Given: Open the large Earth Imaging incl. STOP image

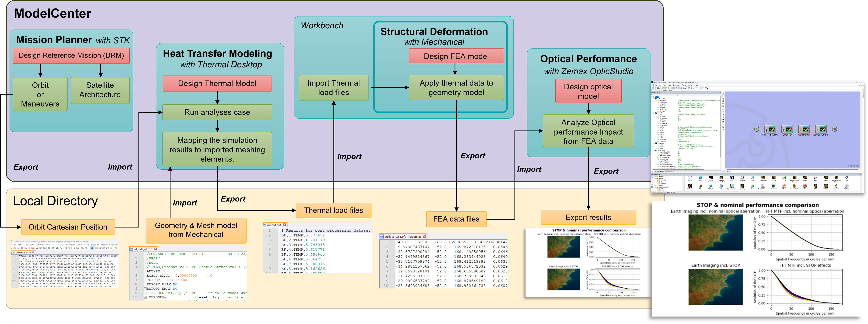Looking at the screenshot, I should (x=715, y=287).
